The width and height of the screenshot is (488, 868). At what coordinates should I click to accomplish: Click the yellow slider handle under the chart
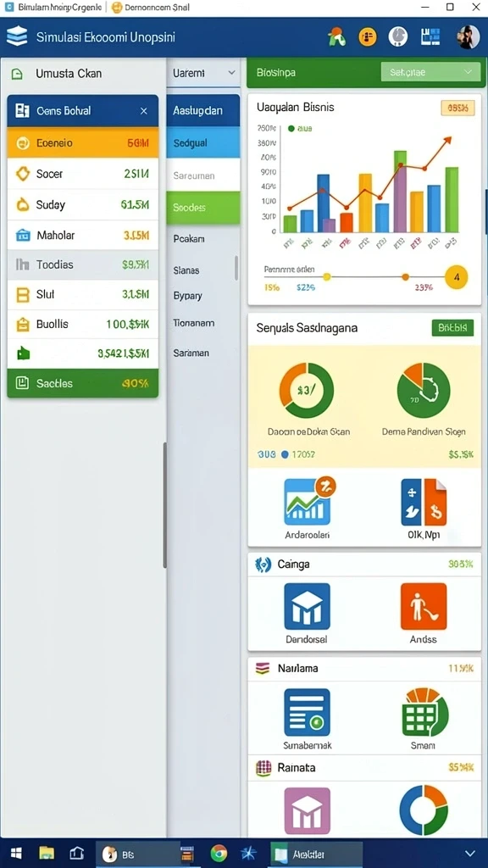(x=326, y=276)
